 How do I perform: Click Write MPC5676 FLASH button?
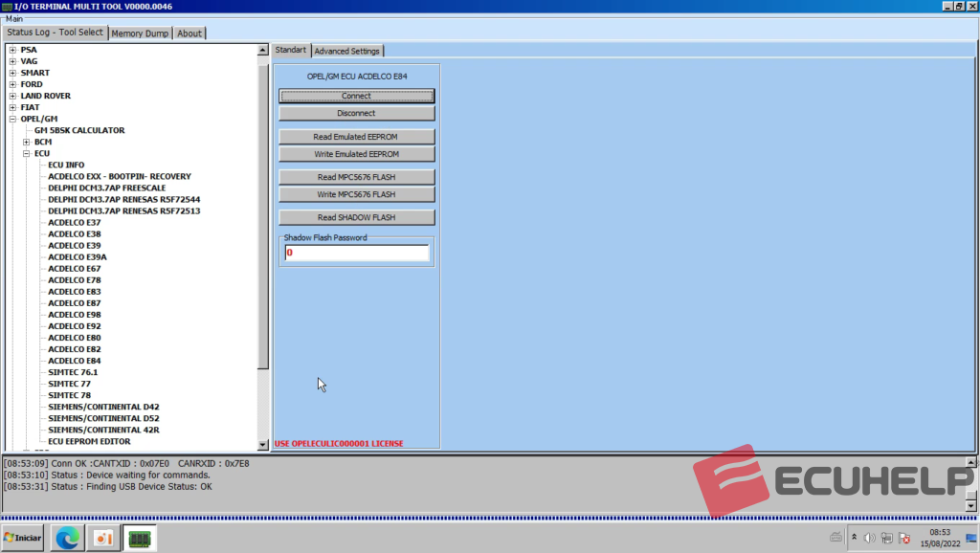[356, 194]
